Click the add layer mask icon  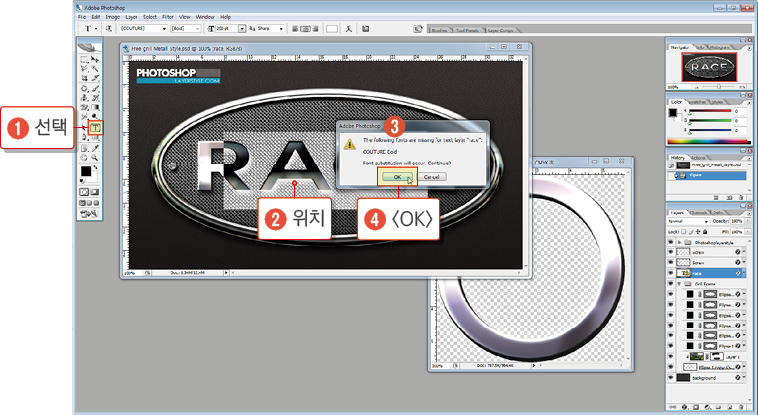pyautogui.click(x=696, y=407)
